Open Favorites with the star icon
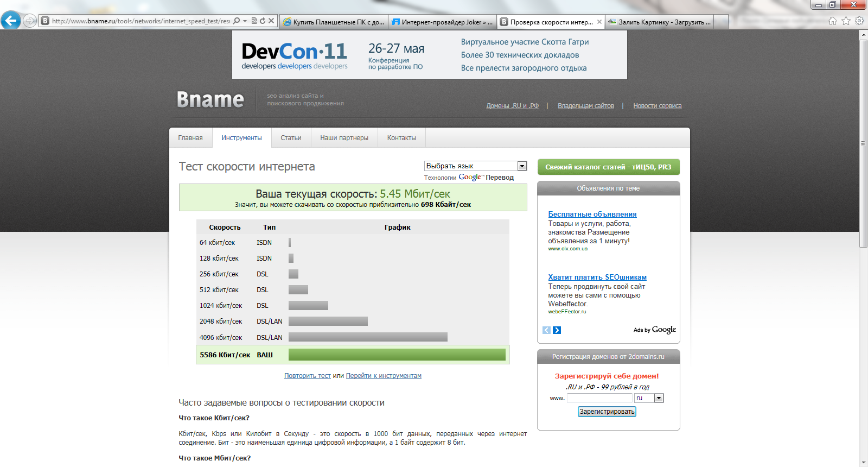Viewport: 868px width, 467px height. [846, 21]
